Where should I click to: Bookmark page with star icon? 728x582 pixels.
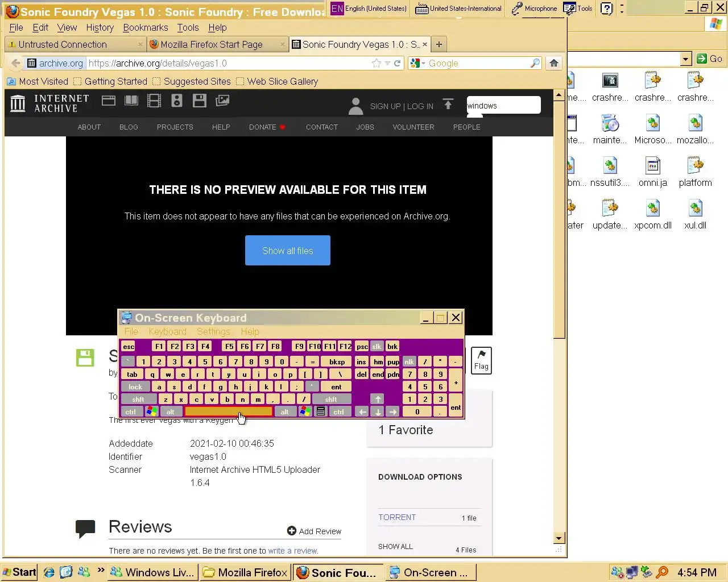point(376,63)
